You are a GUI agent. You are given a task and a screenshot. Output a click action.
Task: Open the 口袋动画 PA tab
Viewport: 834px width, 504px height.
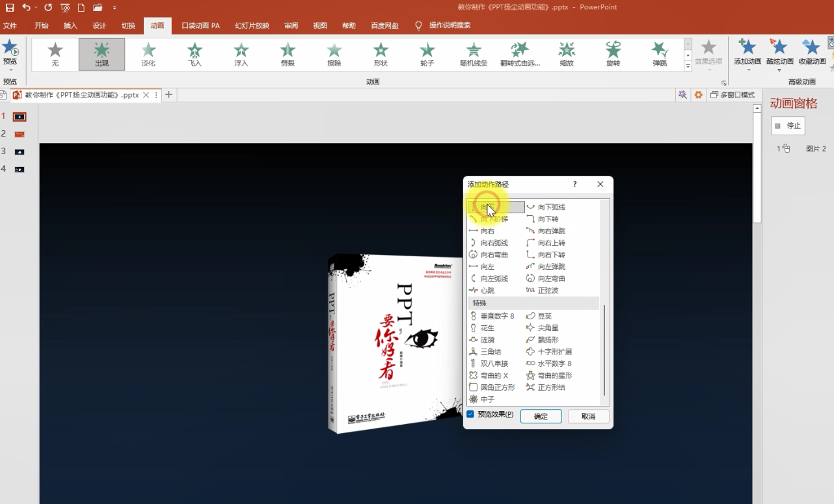[200, 26]
